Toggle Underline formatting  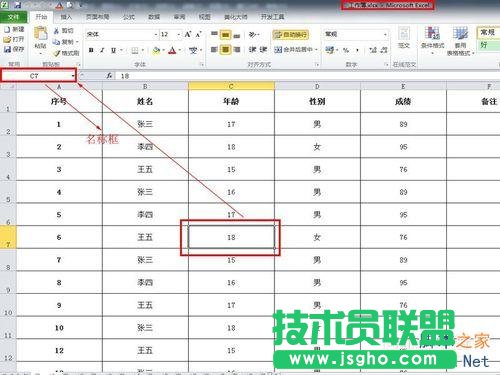tap(113, 50)
